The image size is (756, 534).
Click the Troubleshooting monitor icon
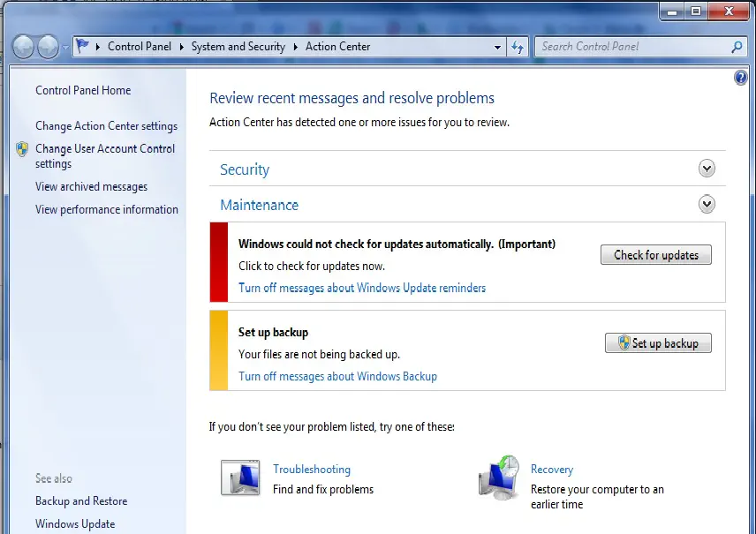(240, 478)
